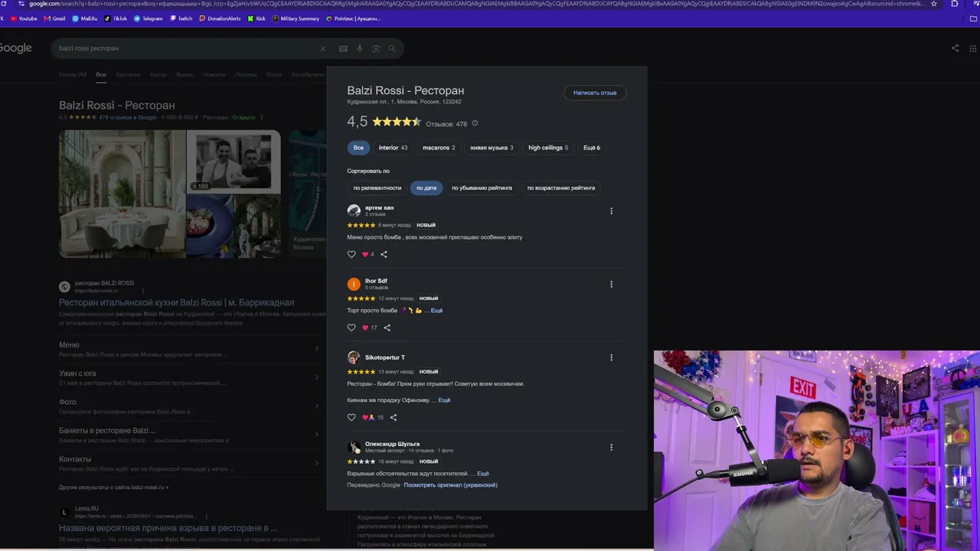
Task: Expand more topic chips with Ещё 6
Action: (592, 148)
